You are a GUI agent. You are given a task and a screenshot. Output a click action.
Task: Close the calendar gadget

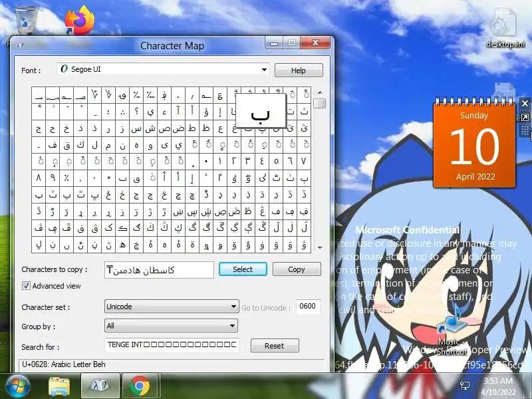525,104
